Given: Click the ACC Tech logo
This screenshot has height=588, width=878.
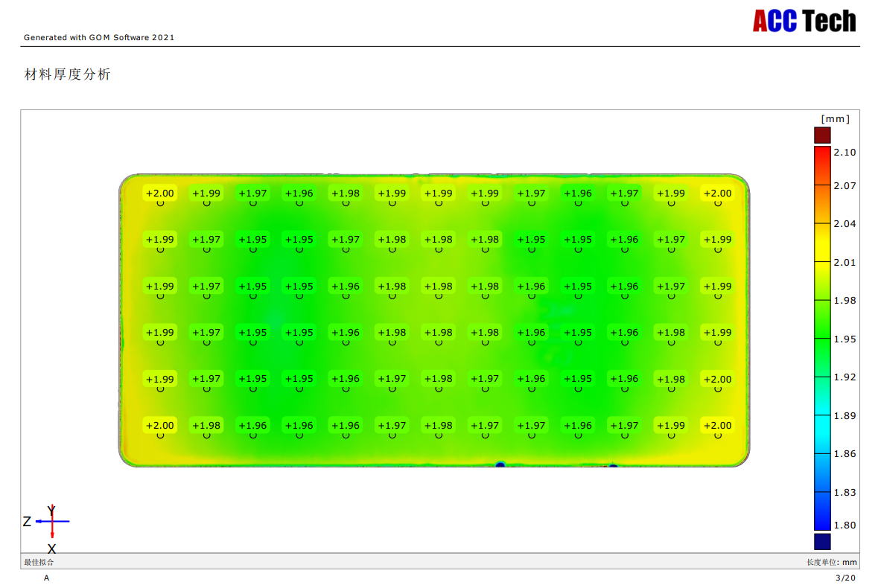Looking at the screenshot, I should (804, 21).
